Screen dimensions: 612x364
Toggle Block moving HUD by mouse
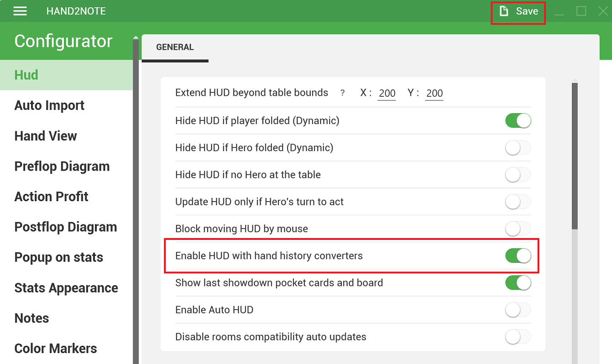click(518, 229)
